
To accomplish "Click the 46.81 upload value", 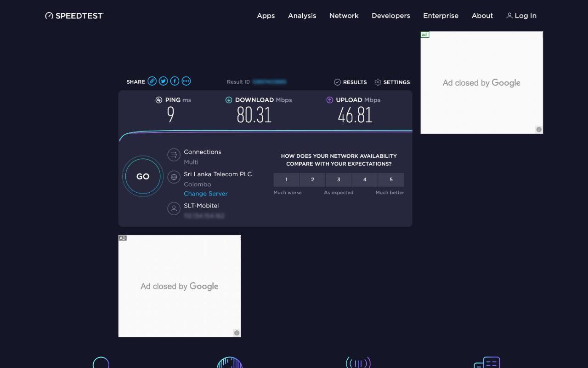I will tap(355, 115).
